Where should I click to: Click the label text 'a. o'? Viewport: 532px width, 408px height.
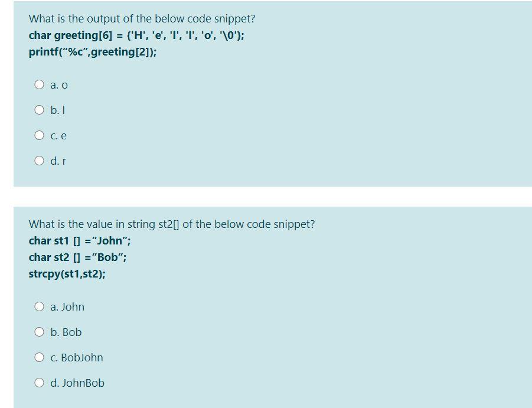point(58,84)
